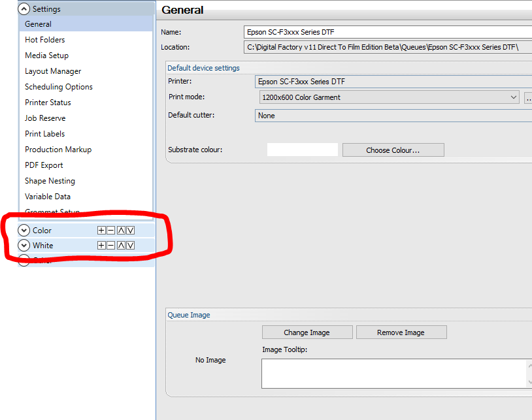Open Layout Manager settings

point(86,71)
